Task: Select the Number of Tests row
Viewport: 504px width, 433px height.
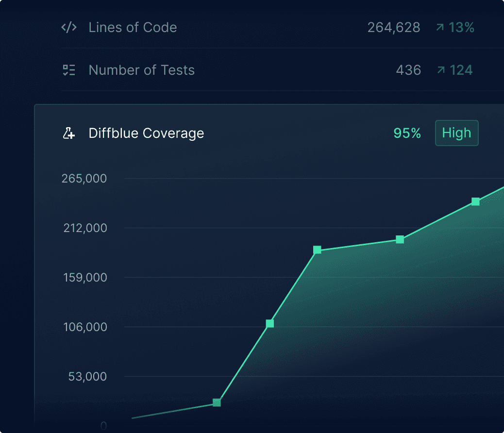Action: 141,70
